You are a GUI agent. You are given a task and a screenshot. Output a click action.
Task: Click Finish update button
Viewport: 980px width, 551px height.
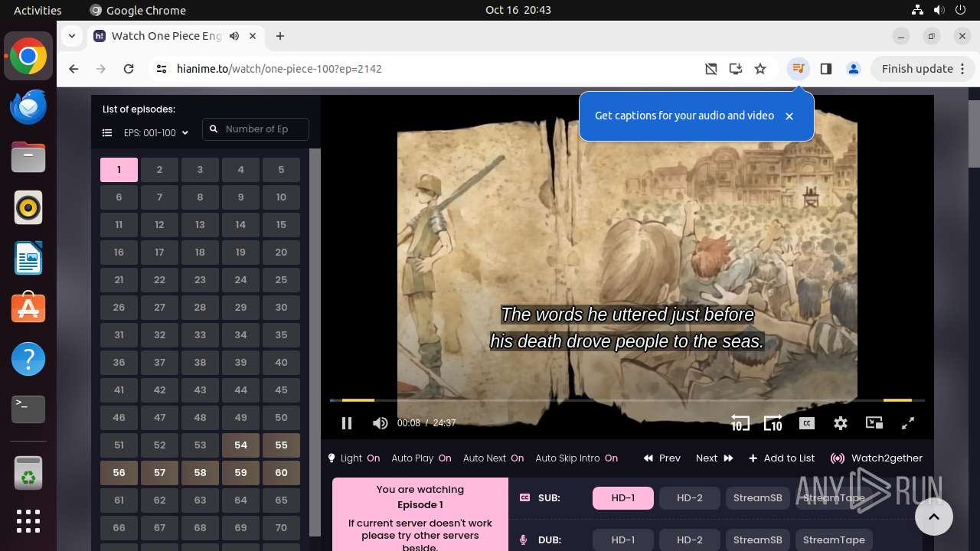click(x=917, y=69)
